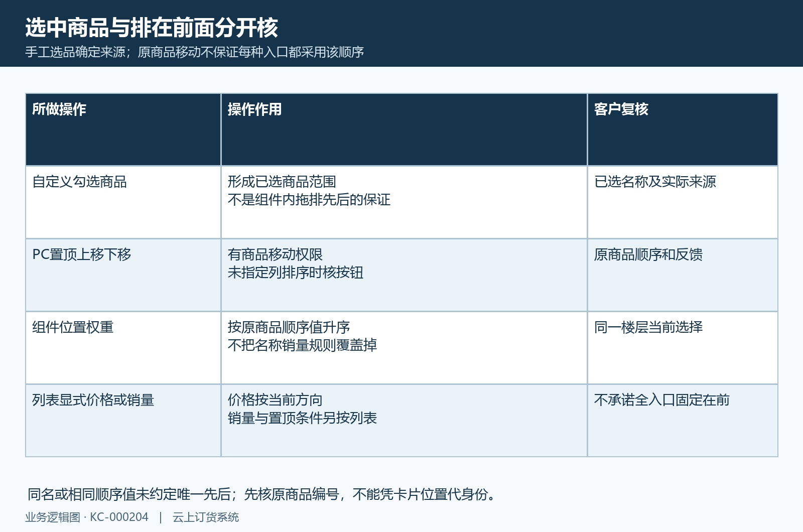Click the line 销量与置顶条件另按列表
The image size is (803, 532).
click(x=302, y=418)
